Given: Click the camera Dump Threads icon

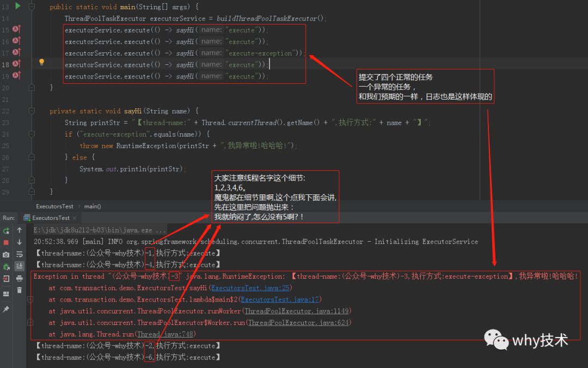Looking at the screenshot, I should [x=6, y=255].
